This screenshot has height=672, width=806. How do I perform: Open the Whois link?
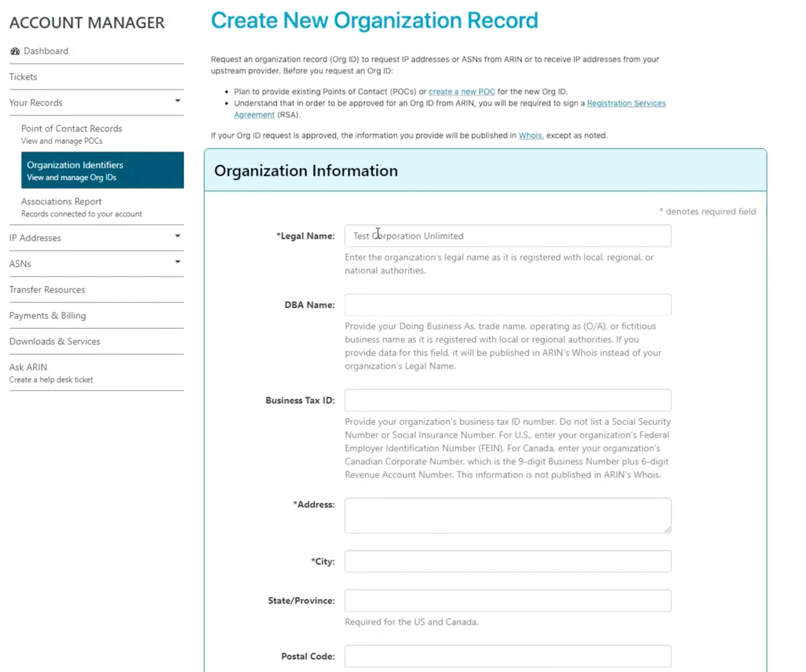[x=530, y=135]
